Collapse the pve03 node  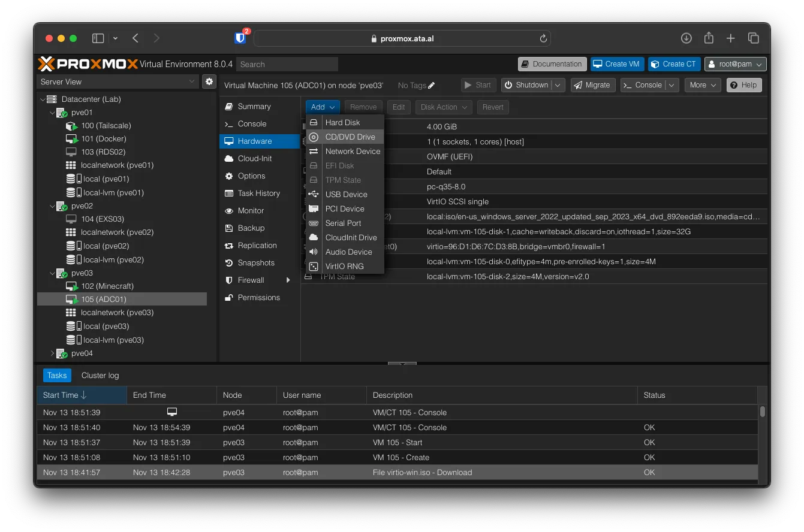pos(52,273)
